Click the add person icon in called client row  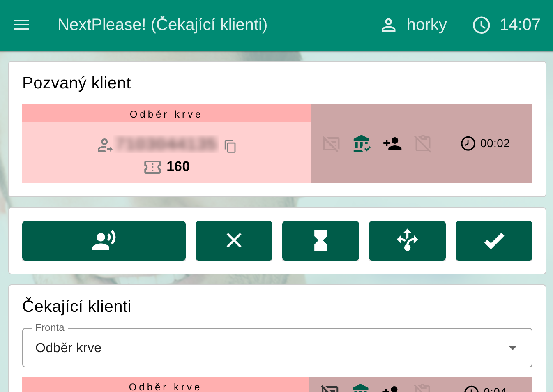click(x=392, y=144)
